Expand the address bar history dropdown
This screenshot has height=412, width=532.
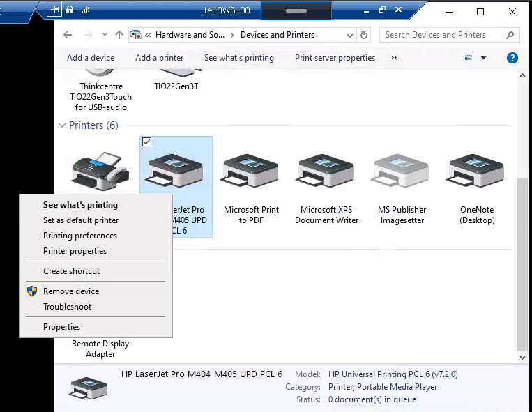(349, 35)
